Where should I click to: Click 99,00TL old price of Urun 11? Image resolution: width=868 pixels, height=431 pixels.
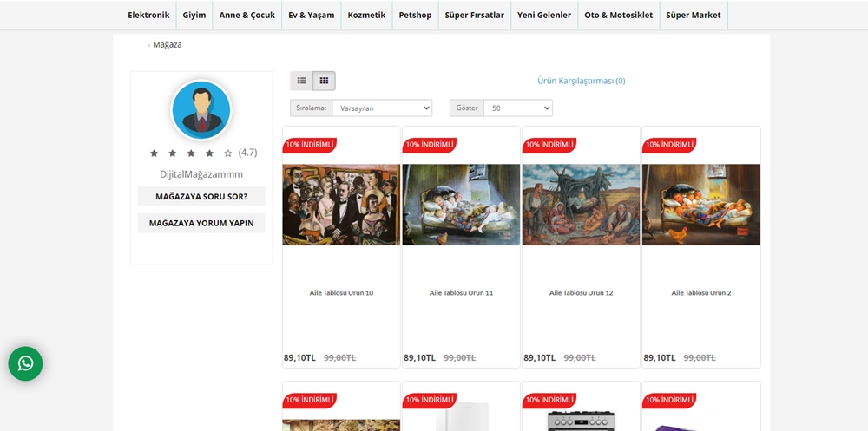click(x=459, y=358)
